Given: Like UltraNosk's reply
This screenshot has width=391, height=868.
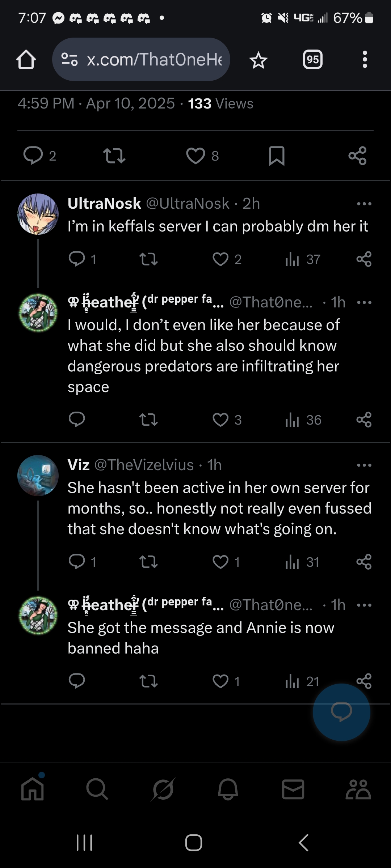Looking at the screenshot, I should pyautogui.click(x=220, y=259).
